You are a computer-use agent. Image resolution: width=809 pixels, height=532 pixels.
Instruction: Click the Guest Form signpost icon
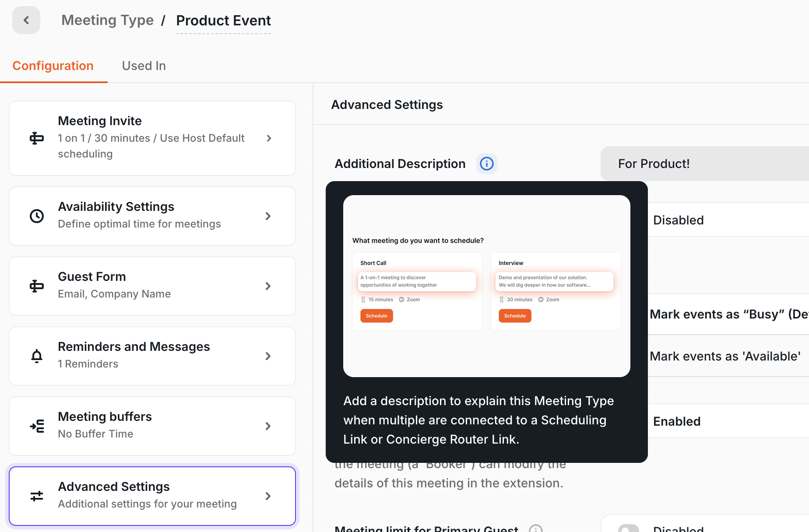click(37, 286)
